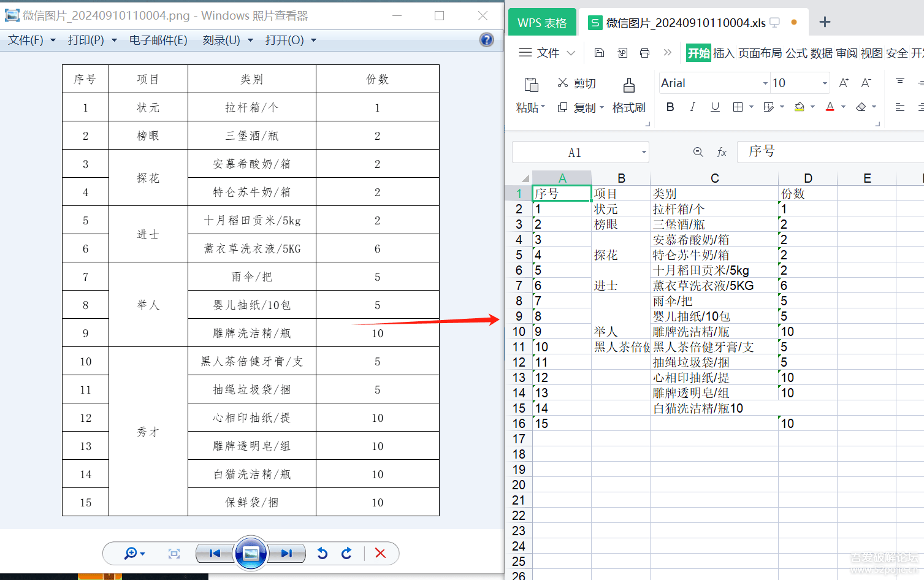The image size is (924, 580).
Task: Click the print icon in quick access bar
Action: [x=644, y=53]
